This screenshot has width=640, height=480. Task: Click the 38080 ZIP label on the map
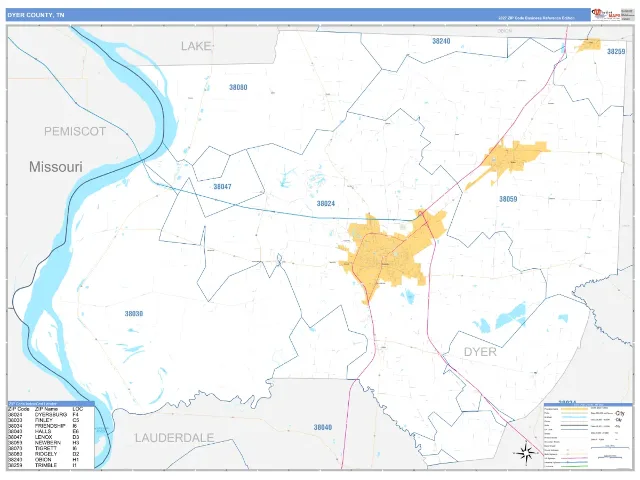click(238, 87)
